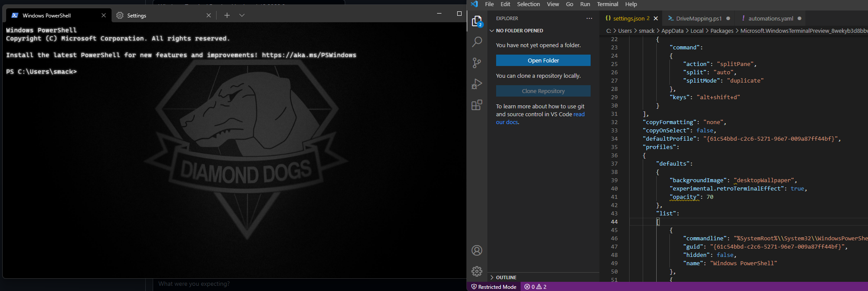Viewport: 868px width, 291px height.
Task: Click line number 44 in the editor
Action: [614, 222]
